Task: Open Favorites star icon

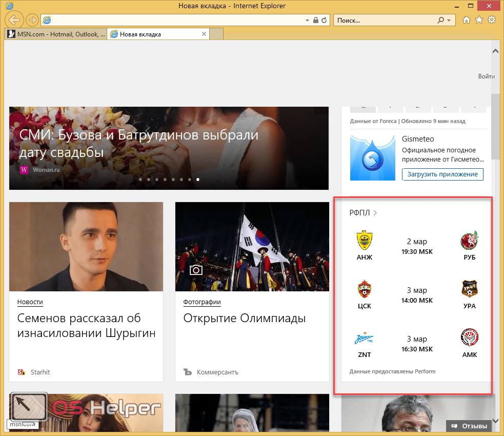Action: tap(479, 20)
